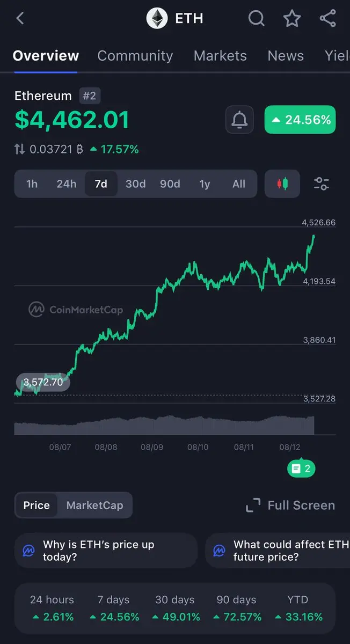Switch chart to MarketCap
Viewport: 350px width, 644px height.
(94, 505)
